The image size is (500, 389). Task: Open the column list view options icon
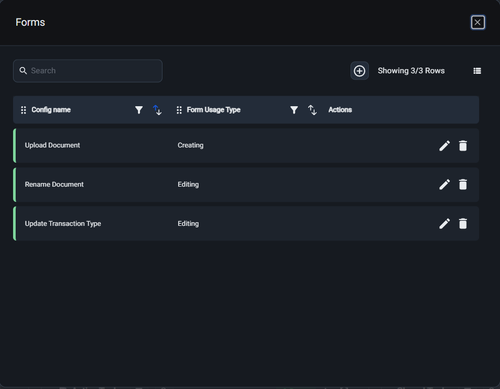coord(477,71)
